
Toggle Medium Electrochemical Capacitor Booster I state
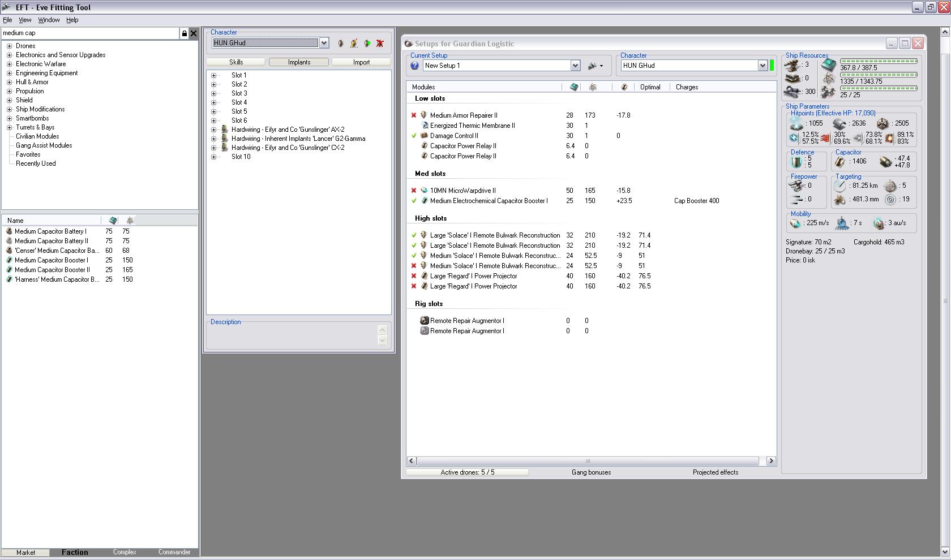[414, 201]
